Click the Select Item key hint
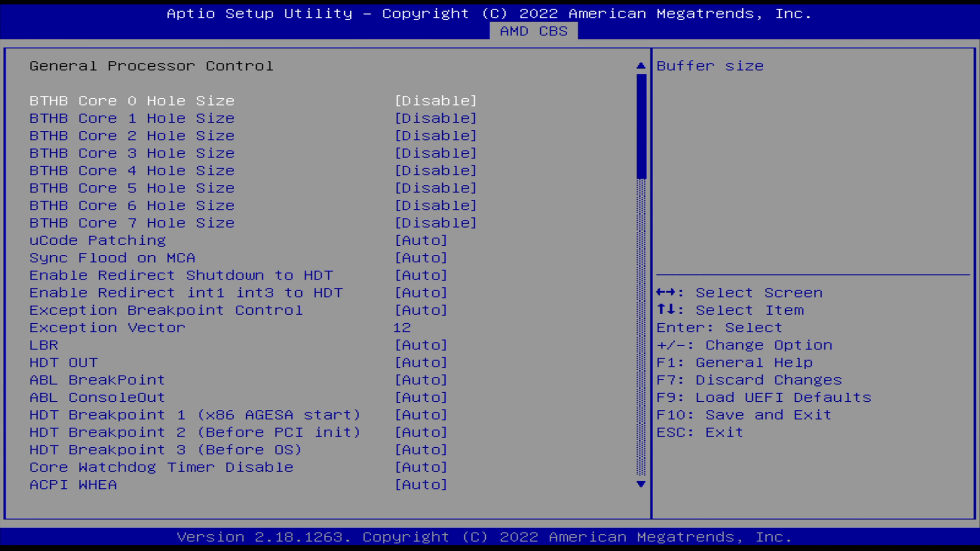The height and width of the screenshot is (551, 980). point(730,310)
